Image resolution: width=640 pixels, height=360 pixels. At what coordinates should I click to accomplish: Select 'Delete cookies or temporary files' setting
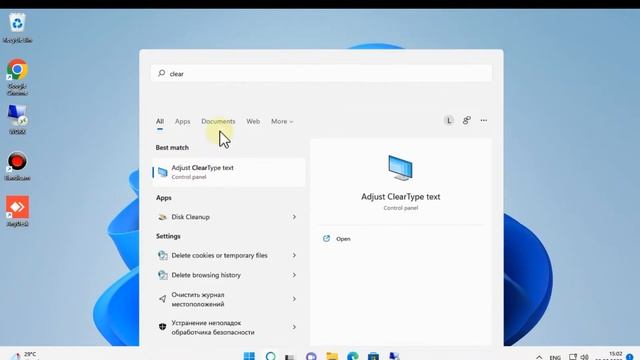(x=229, y=255)
